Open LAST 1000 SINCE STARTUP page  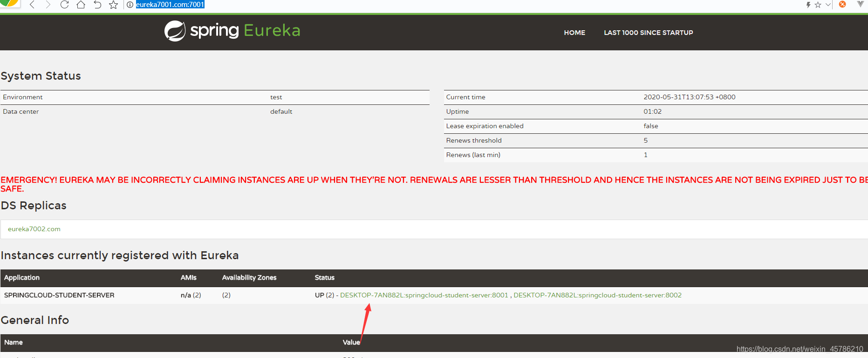[x=649, y=33]
